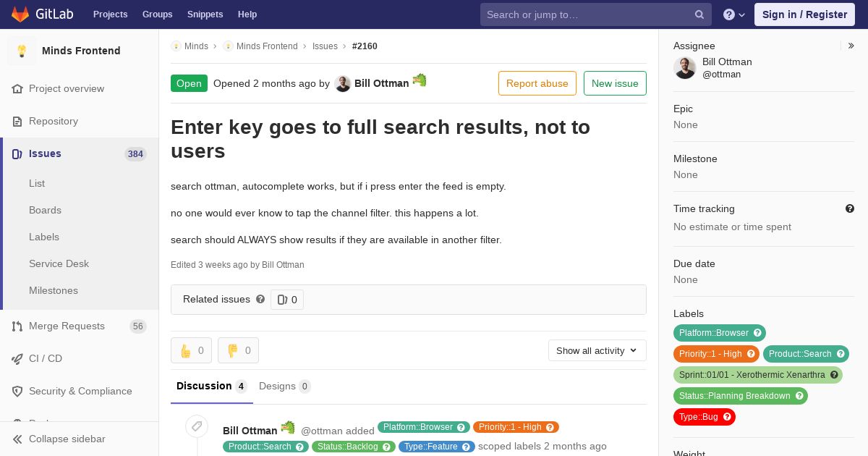Click the CI / CD rocket icon
The width and height of the screenshot is (868, 456).
[17, 358]
